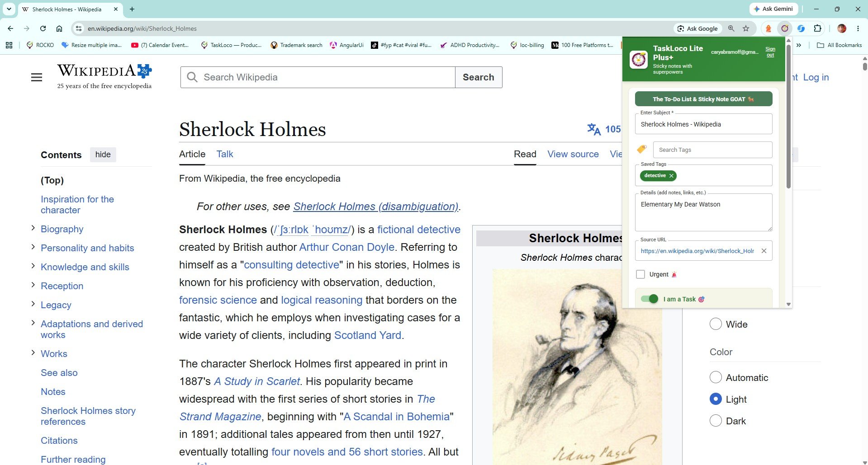Expand the Works section
The width and height of the screenshot is (868, 465).
[33, 353]
